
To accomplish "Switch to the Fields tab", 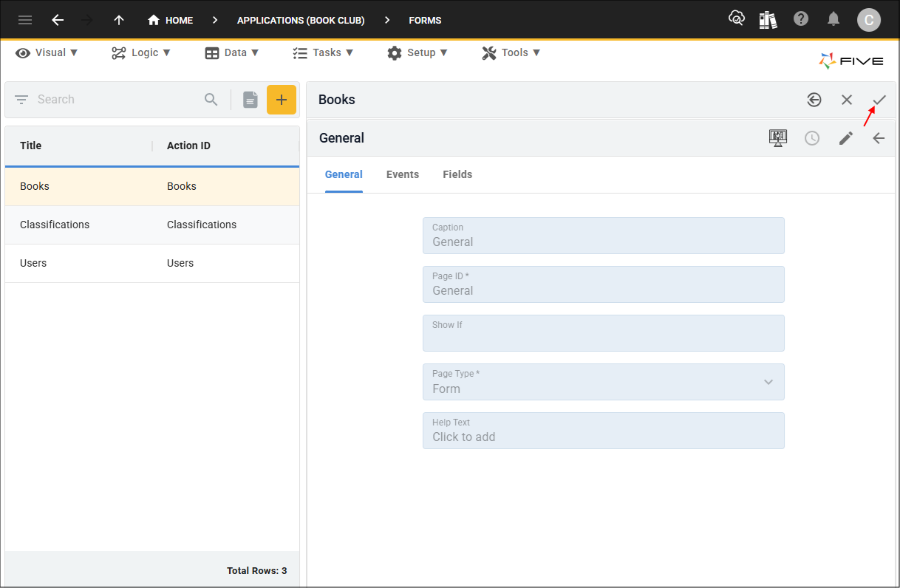I will tap(457, 175).
